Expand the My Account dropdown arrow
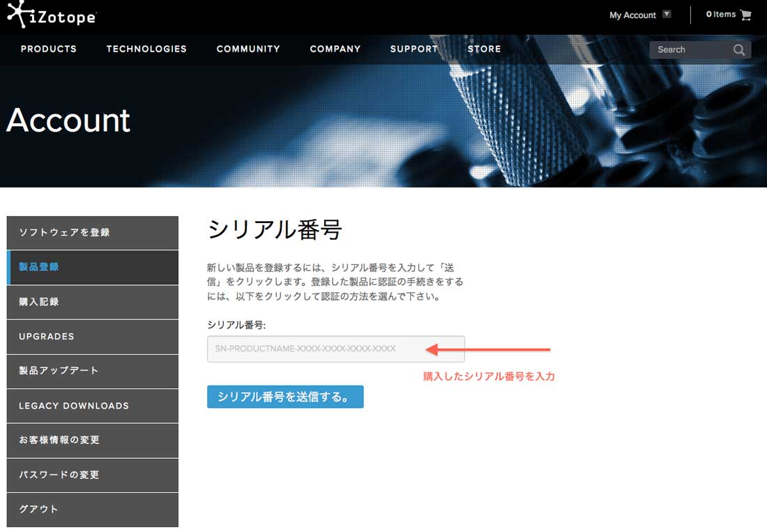Image resolution: width=767 pixels, height=532 pixels. 666,14
